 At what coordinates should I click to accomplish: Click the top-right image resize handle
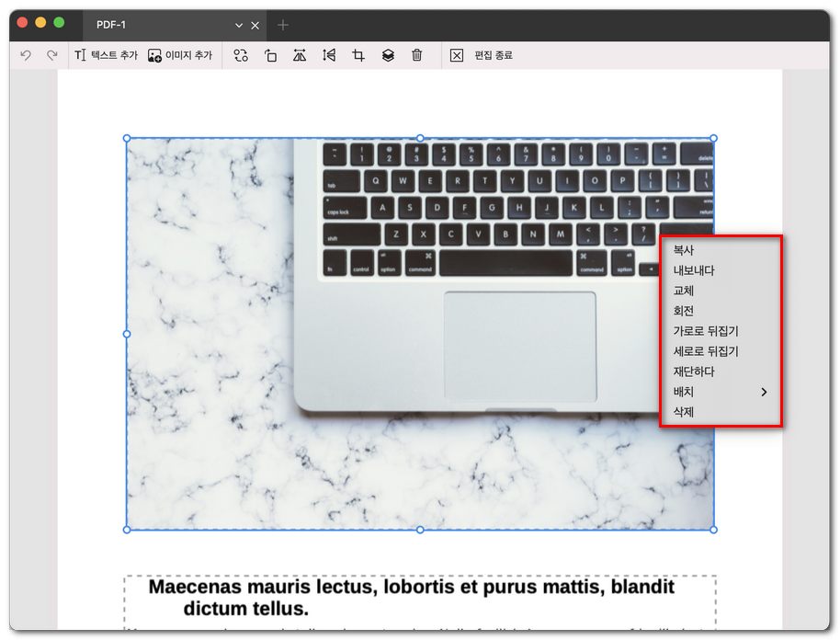coord(713,138)
